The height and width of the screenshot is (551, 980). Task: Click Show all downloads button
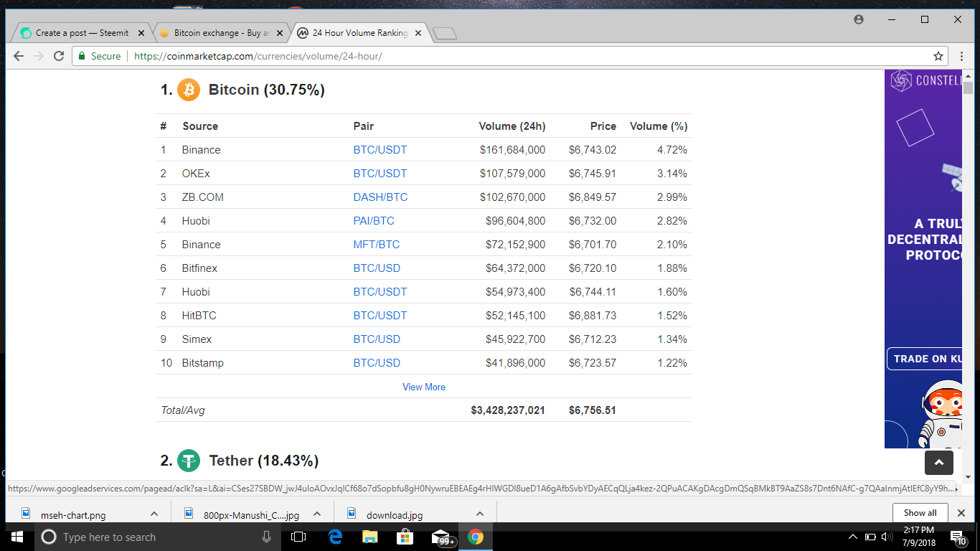(x=920, y=513)
